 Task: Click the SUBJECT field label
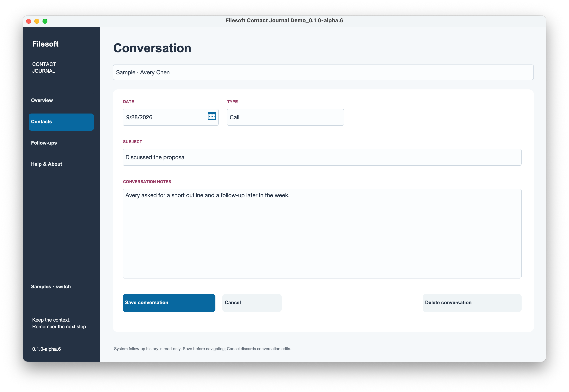pos(132,142)
